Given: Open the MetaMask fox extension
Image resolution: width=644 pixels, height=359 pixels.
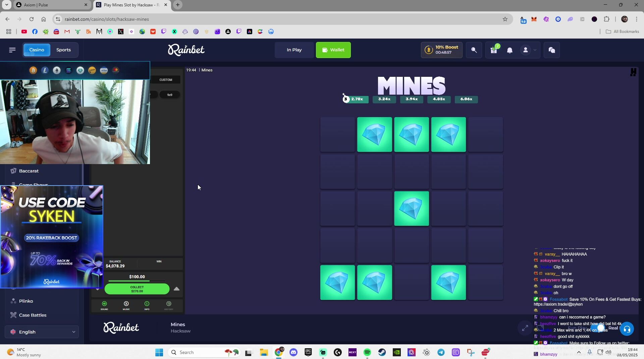Looking at the screenshot, I should coord(534,19).
